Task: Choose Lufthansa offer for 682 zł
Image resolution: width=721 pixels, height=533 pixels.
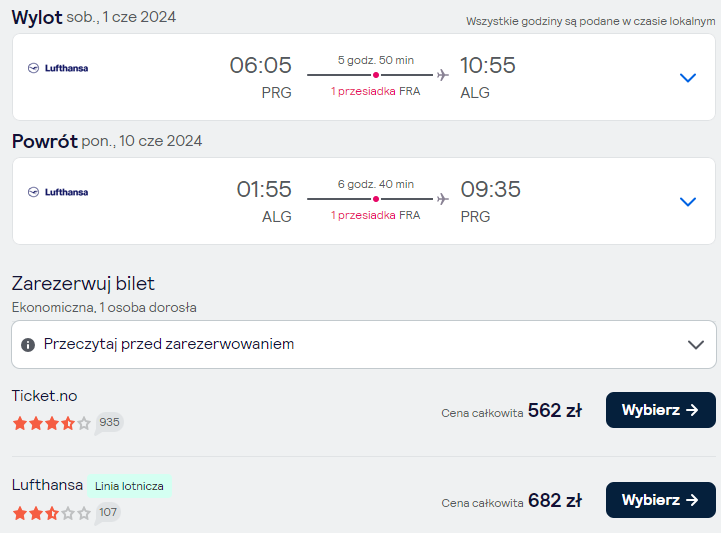Action: pos(660,500)
